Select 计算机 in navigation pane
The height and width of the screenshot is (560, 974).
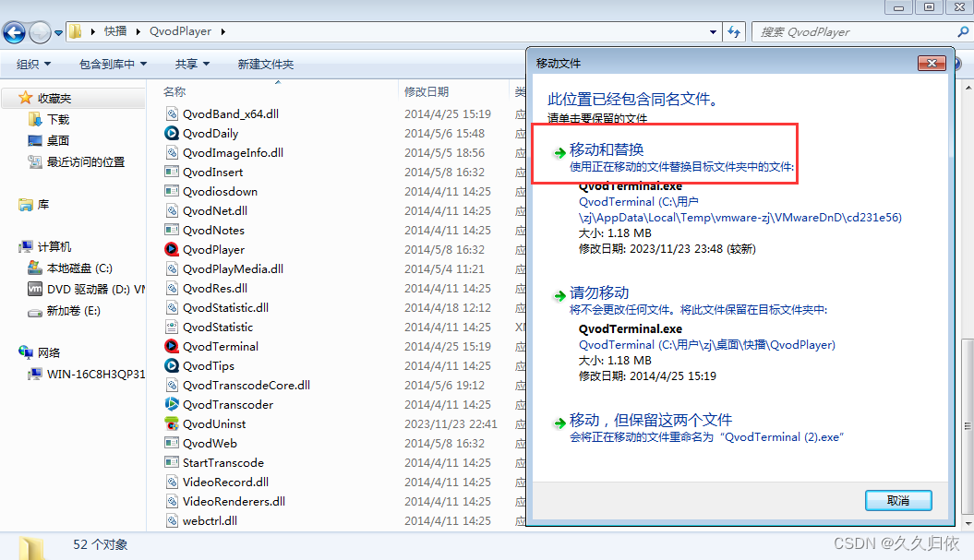tap(54, 246)
